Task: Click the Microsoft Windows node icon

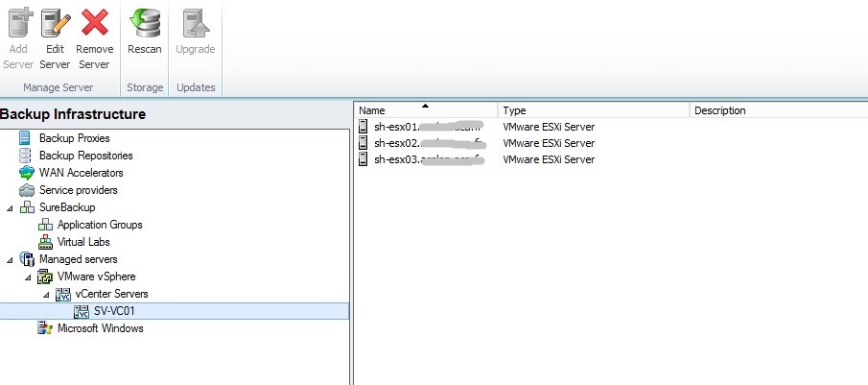Action: (45, 328)
